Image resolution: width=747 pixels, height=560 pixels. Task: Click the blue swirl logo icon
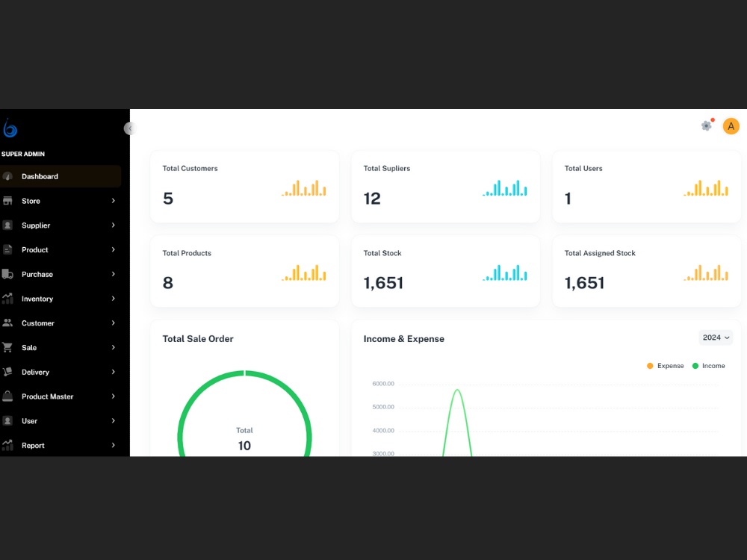[10, 128]
